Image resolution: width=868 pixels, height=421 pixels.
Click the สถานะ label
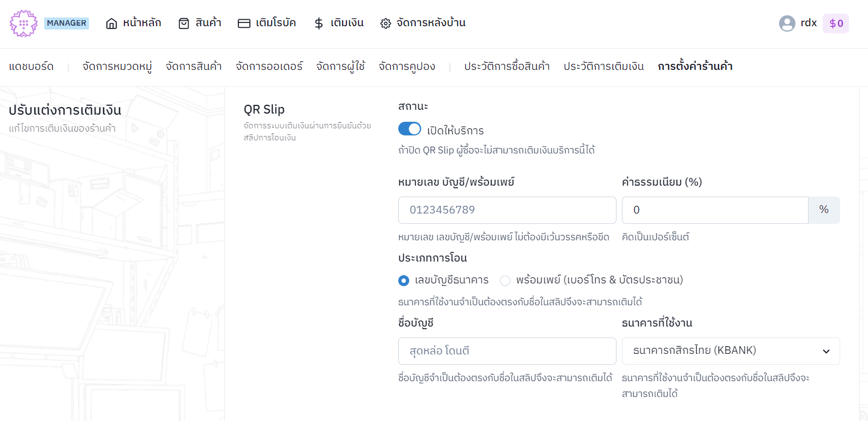pos(413,106)
